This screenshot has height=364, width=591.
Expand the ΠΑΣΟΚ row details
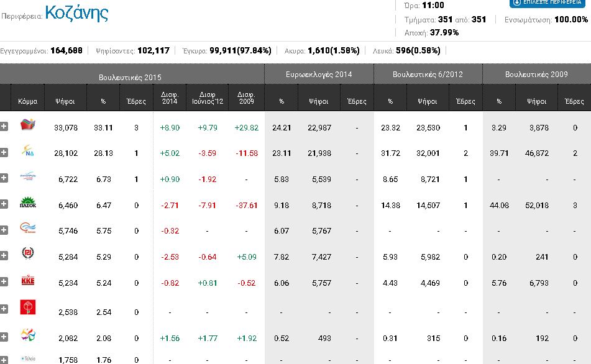coord(4,204)
